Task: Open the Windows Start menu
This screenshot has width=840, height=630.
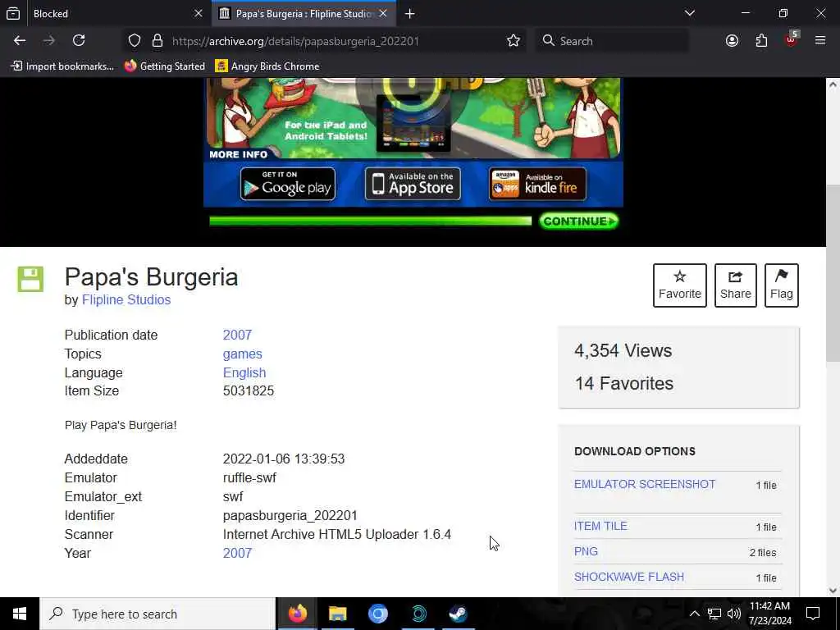Action: point(20,614)
